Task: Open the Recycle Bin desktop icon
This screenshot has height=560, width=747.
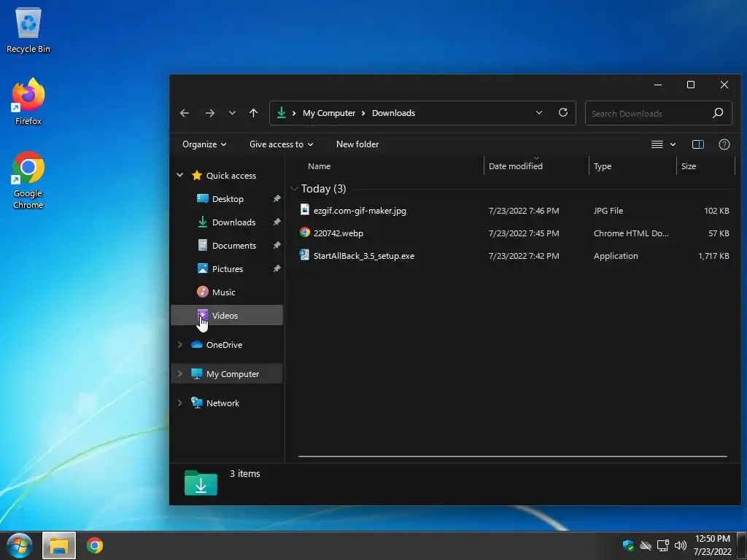Action: coord(28,31)
